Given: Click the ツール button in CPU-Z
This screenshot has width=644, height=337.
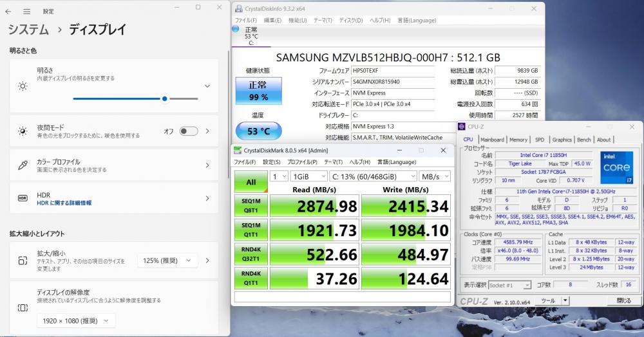Looking at the screenshot, I should [x=548, y=300].
